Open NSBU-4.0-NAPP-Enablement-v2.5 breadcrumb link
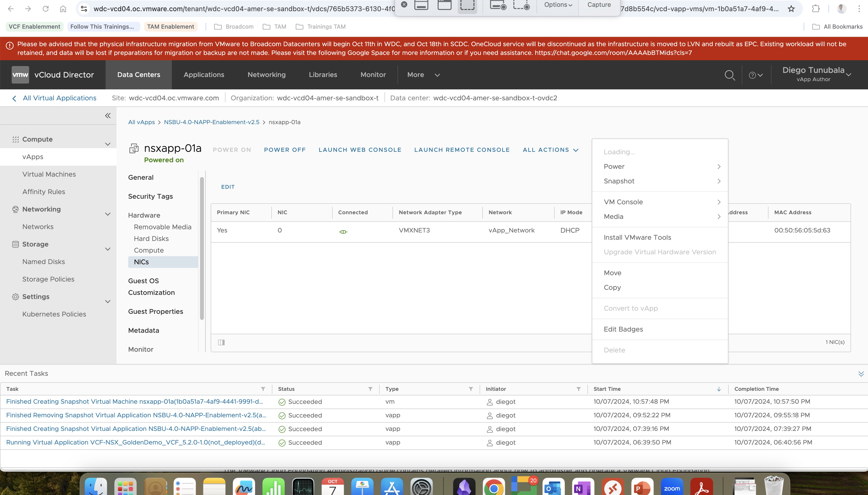Viewport: 868px width, 495px height. [x=211, y=122]
